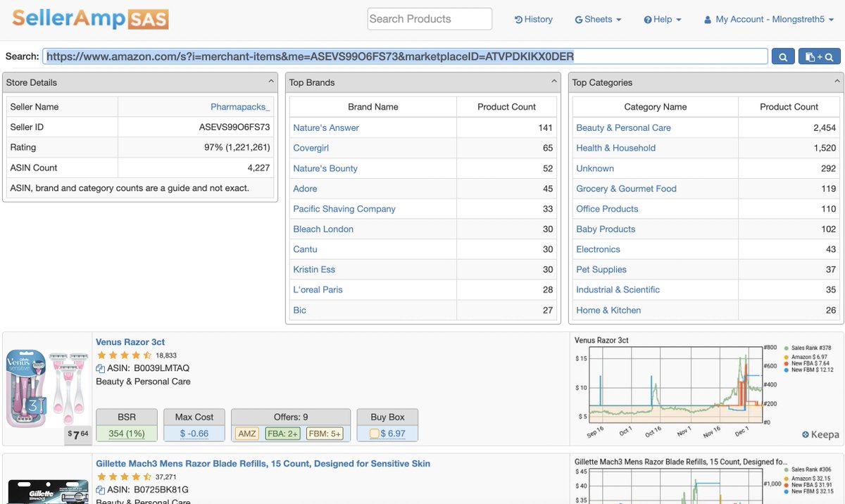Open the Office Products category
Screen dimensions: 845x504
pyautogui.click(x=607, y=209)
